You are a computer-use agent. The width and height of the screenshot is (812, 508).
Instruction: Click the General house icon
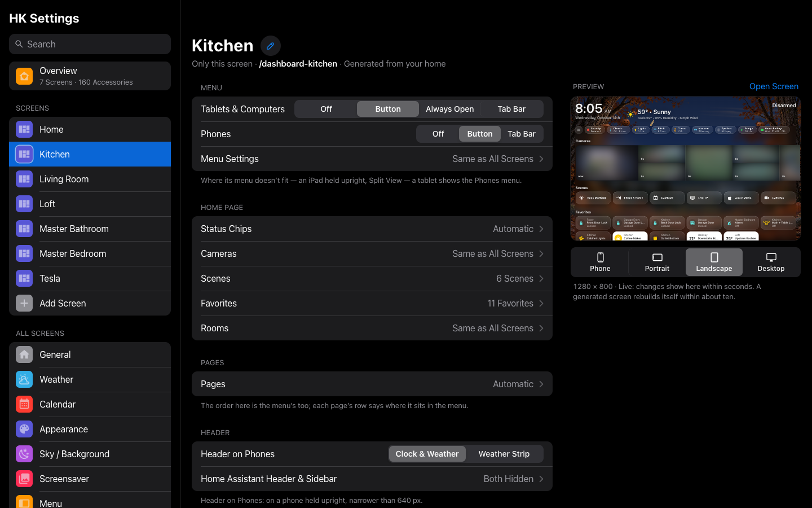click(x=24, y=354)
